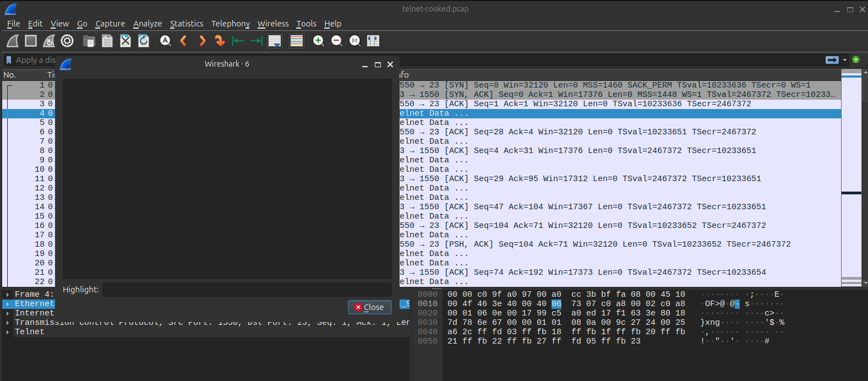Go to the first packet using green arrow
The width and height of the screenshot is (868, 381).
[x=238, y=41]
